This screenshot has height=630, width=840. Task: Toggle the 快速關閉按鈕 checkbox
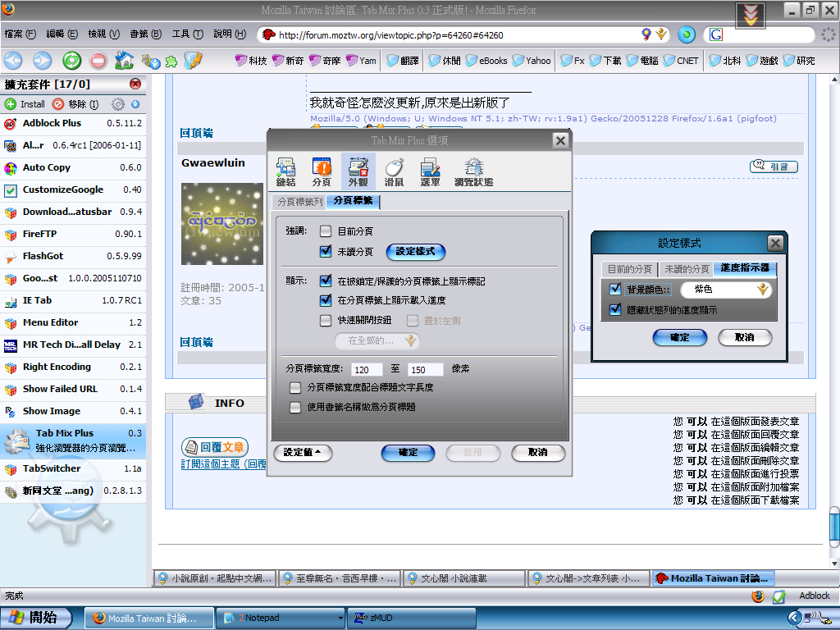[x=326, y=321]
